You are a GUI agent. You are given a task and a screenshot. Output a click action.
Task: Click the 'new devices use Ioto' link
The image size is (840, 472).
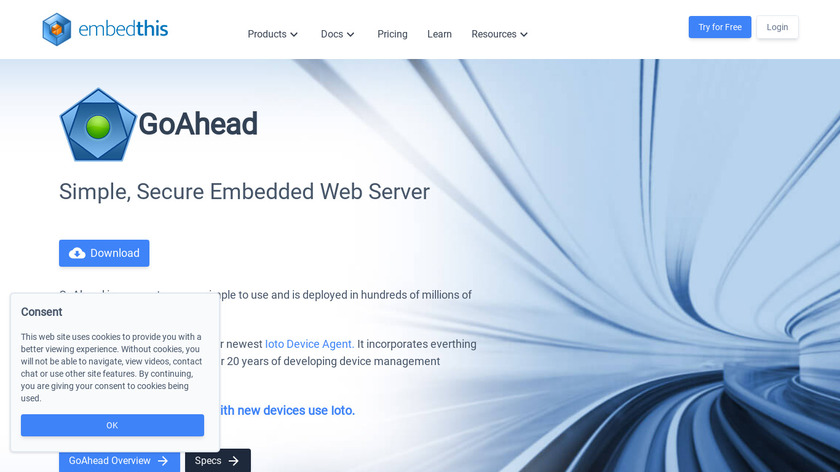pyautogui.click(x=287, y=410)
